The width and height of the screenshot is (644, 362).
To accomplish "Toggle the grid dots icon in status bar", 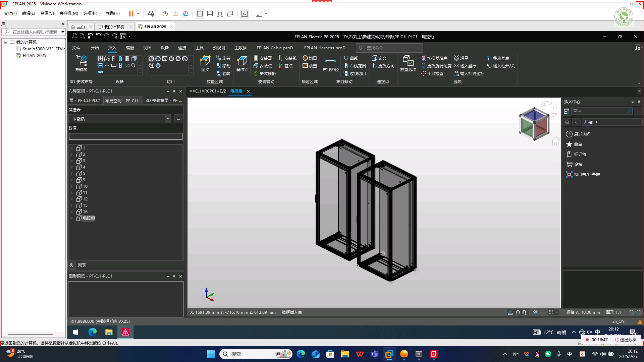I will point(551,312).
